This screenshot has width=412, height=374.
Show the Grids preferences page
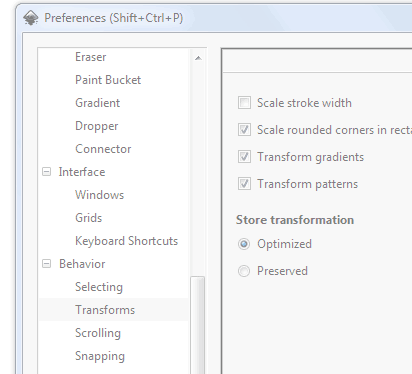89,218
